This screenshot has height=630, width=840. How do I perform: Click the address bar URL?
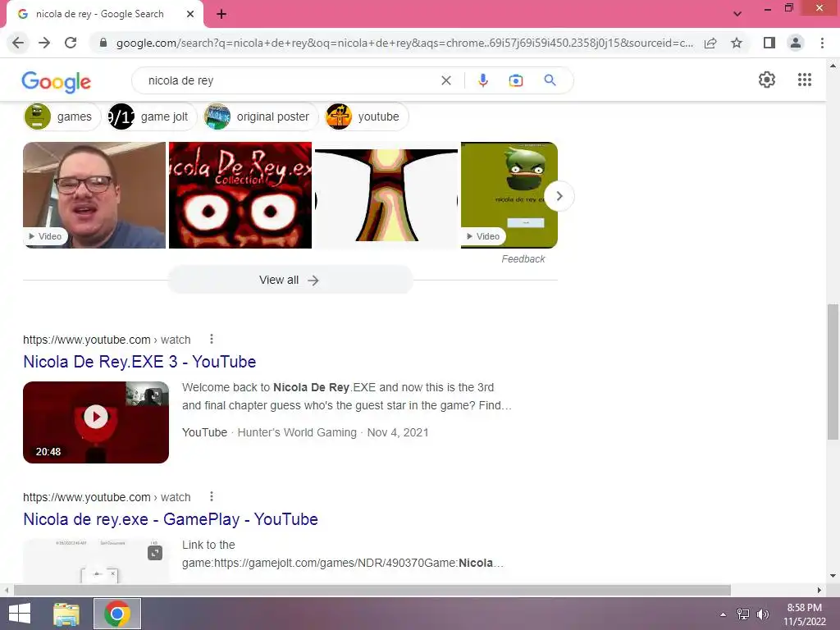click(404, 43)
